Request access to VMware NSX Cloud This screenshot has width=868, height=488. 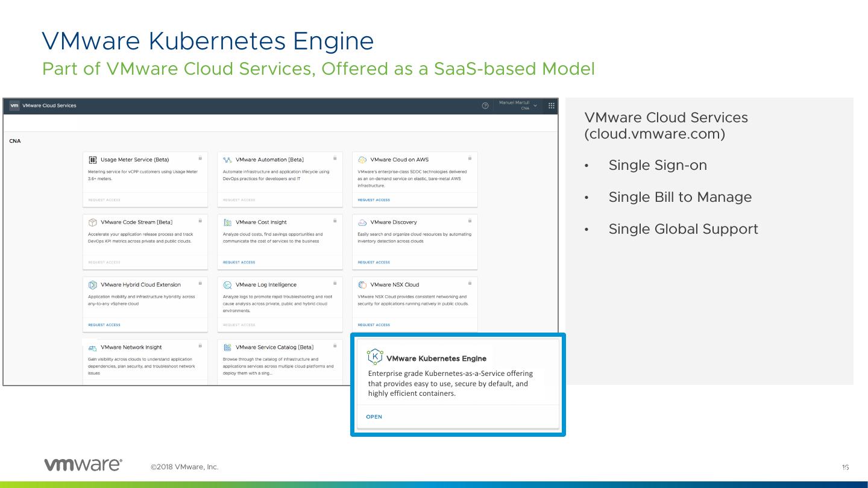tap(374, 325)
